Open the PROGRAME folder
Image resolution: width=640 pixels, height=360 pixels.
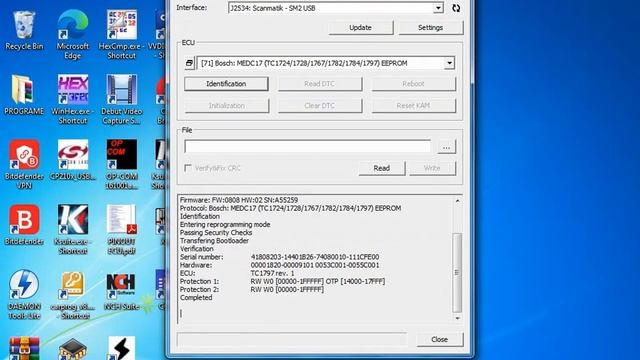coord(24,95)
